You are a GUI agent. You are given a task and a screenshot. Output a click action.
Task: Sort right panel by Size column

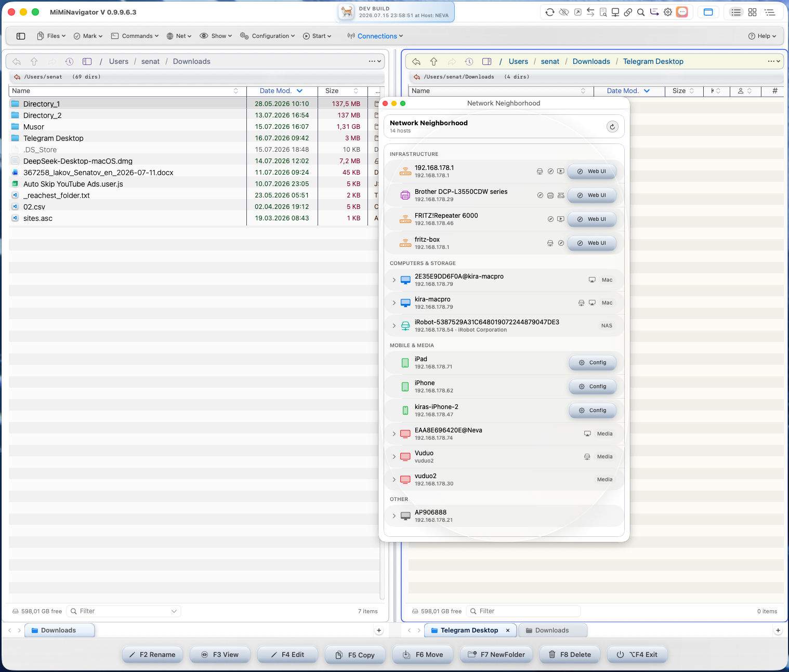[x=684, y=91]
